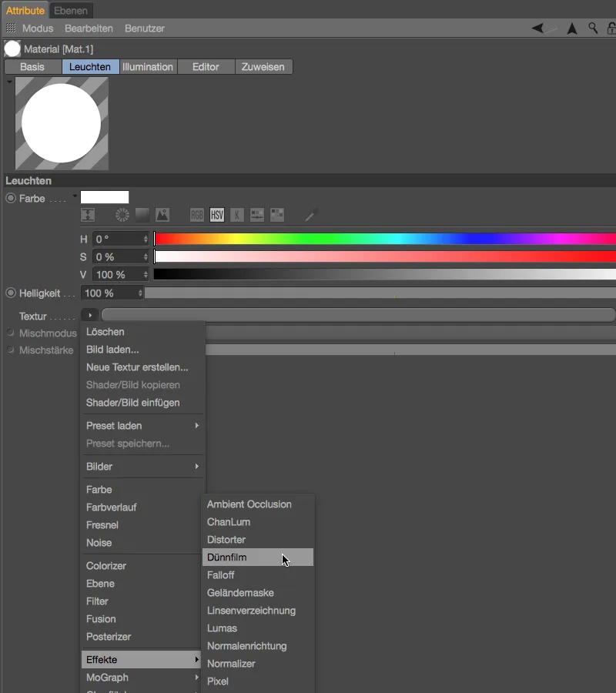Adjust the S value stepper arrows
Viewport: 616px width, 693px height.
pyautogui.click(x=146, y=256)
